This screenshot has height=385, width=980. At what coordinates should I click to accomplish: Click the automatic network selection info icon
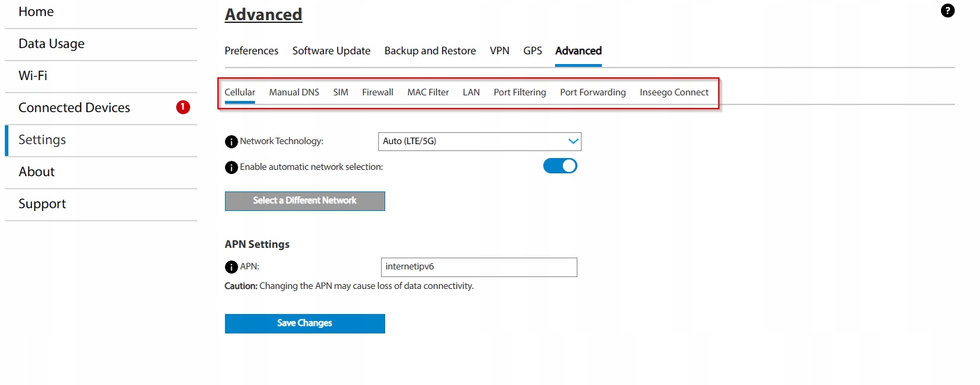point(231,167)
